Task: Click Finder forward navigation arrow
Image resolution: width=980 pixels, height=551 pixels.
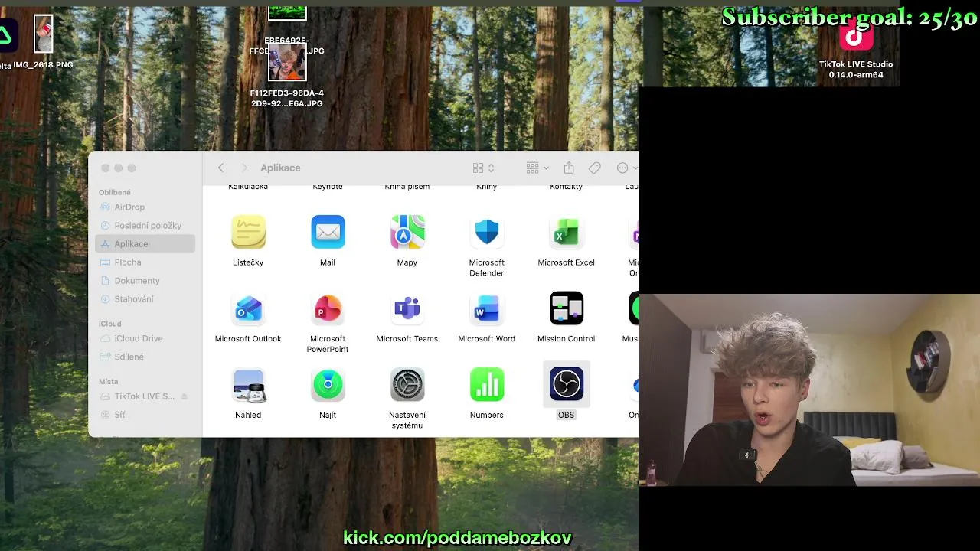Action: click(x=244, y=168)
